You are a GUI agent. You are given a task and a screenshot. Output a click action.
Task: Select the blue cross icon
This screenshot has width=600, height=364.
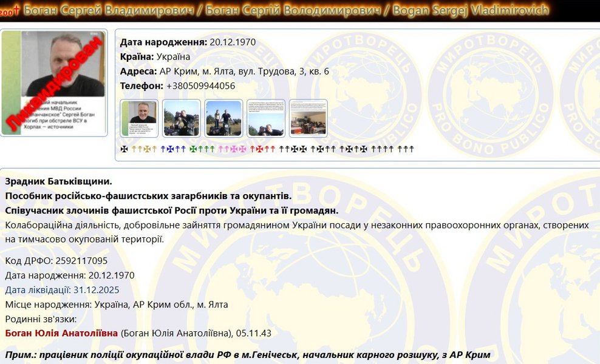click(x=171, y=147)
